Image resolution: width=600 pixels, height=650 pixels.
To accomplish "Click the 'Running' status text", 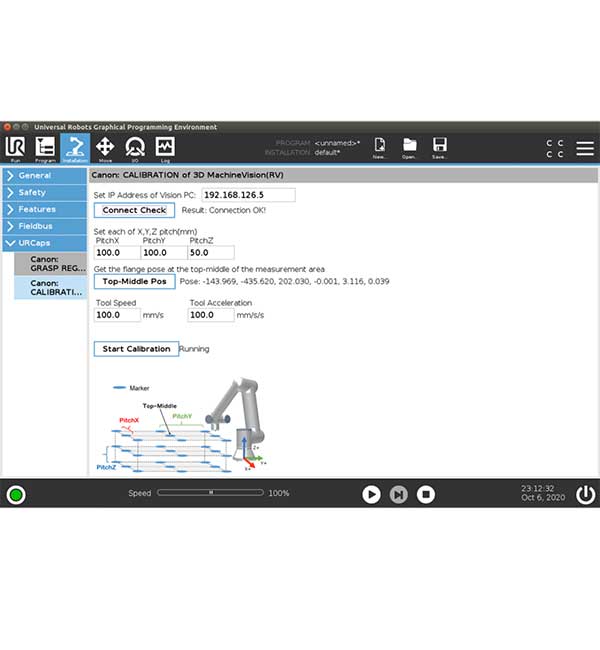I will (x=194, y=349).
